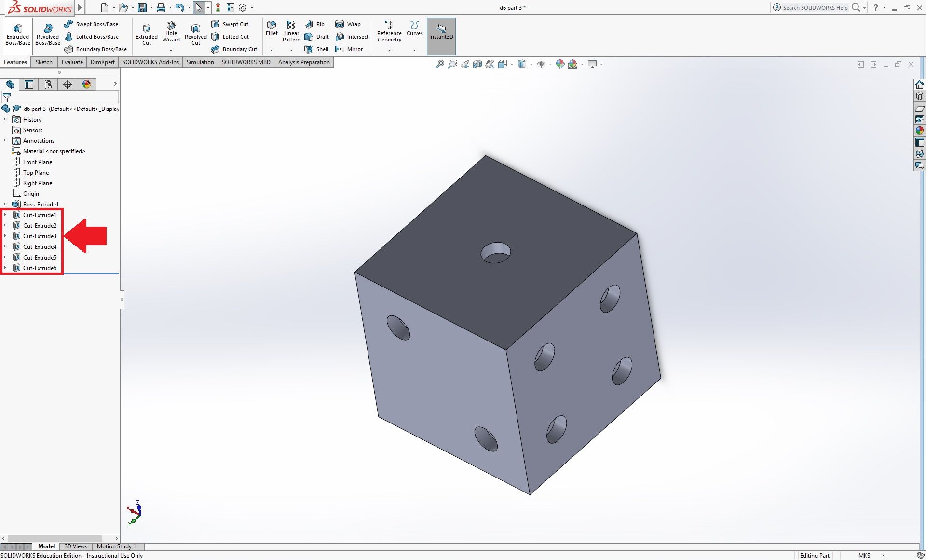Select the Extruded Boss/Base tool
This screenshot has height=560, width=926.
tap(17, 36)
